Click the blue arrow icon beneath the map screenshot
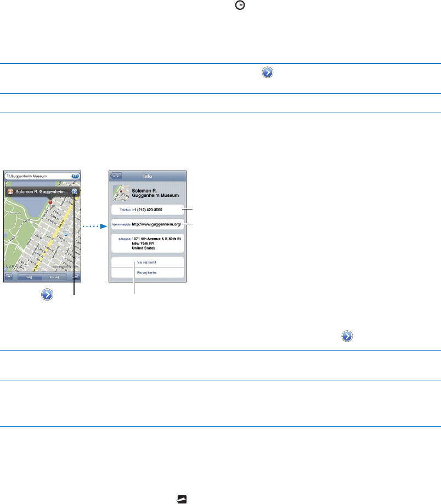 tap(47, 295)
